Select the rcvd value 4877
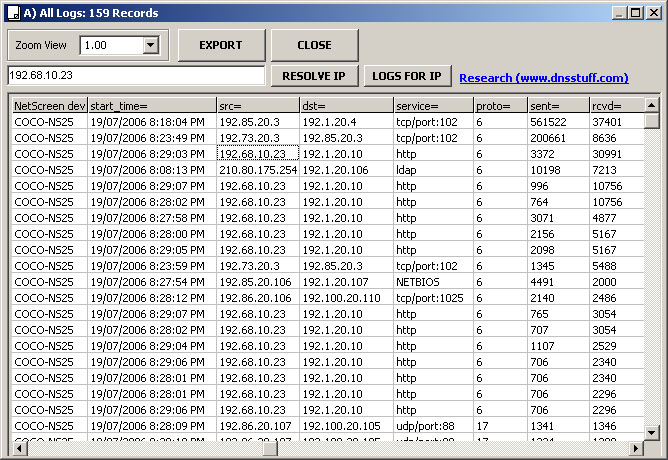This screenshot has height=460, width=668. point(616,218)
